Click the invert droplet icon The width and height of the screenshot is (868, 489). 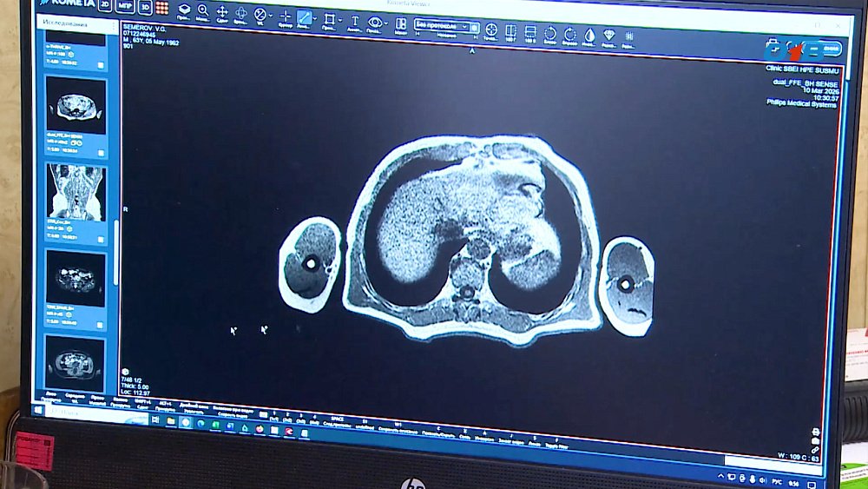[589, 35]
